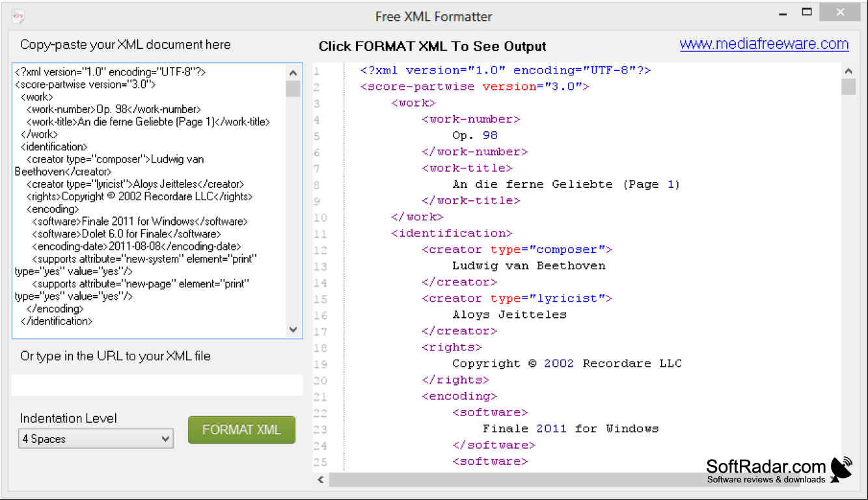The height and width of the screenshot is (500, 868).
Task: Maximize the Free XML Formatter window
Action: click(x=807, y=12)
